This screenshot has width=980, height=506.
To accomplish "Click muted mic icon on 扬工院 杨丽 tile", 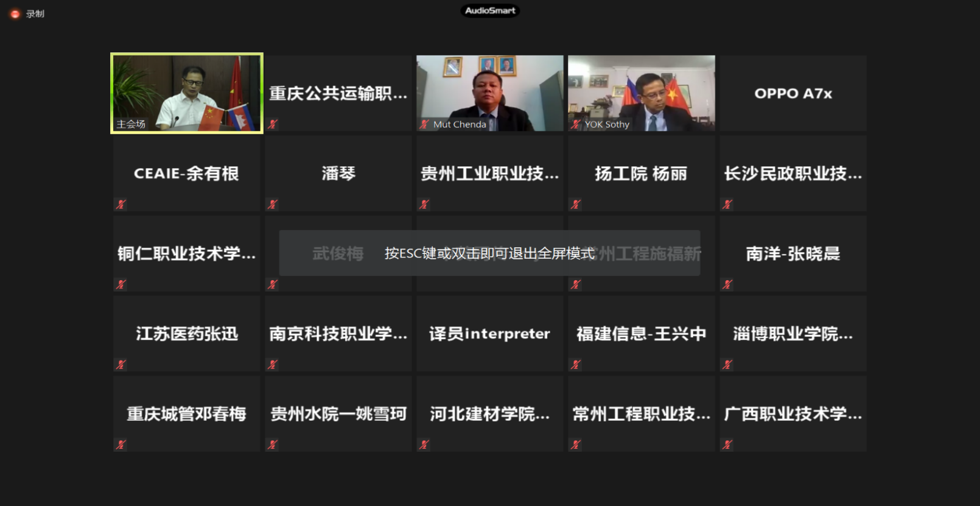I will [576, 205].
